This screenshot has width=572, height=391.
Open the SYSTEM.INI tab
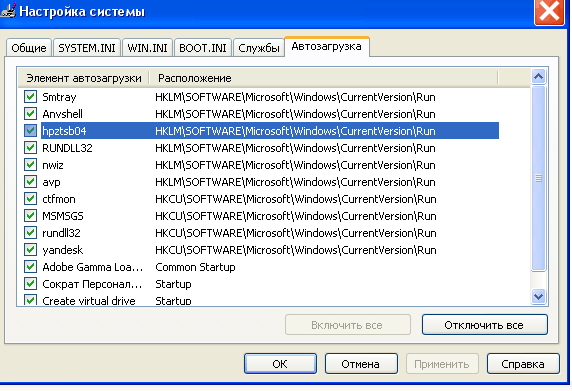pyautogui.click(x=87, y=48)
